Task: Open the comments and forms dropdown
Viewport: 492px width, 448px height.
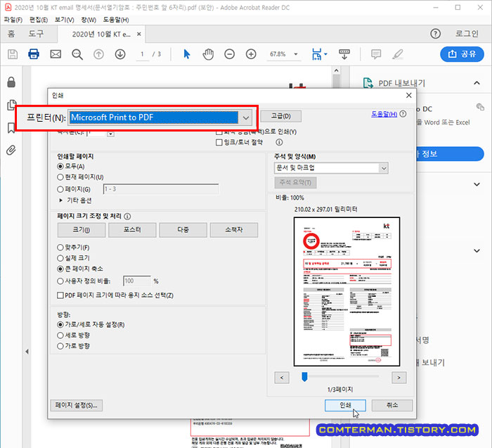Action: (x=331, y=168)
